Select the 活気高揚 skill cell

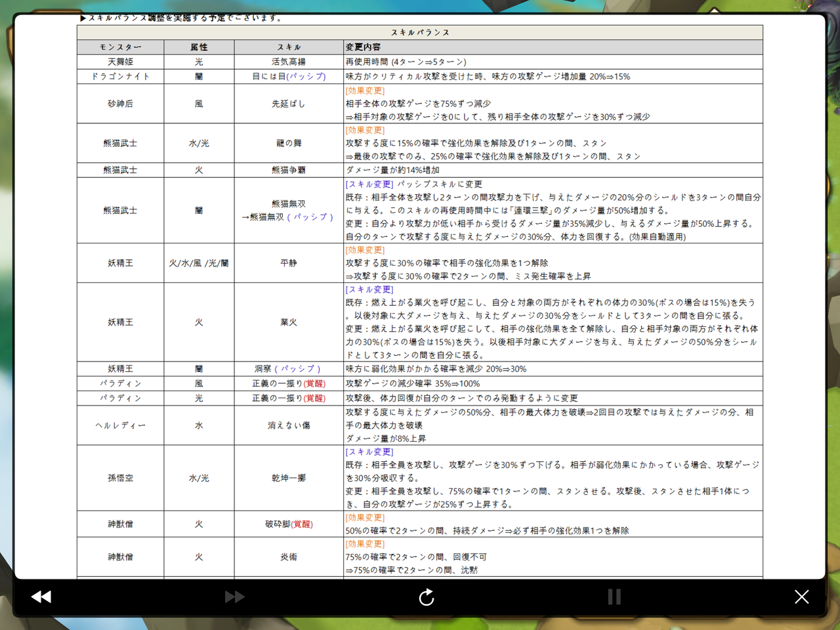pyautogui.click(x=289, y=62)
